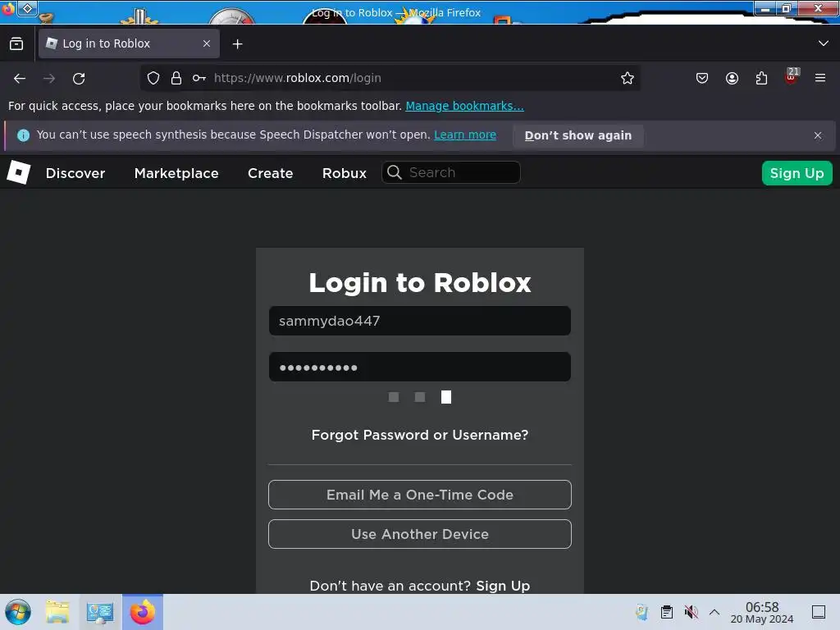Click Use Another Device button

420,534
